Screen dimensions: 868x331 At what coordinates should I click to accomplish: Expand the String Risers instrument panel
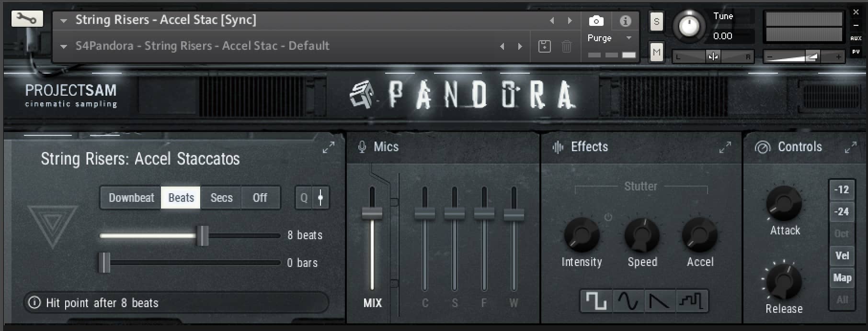[x=328, y=147]
